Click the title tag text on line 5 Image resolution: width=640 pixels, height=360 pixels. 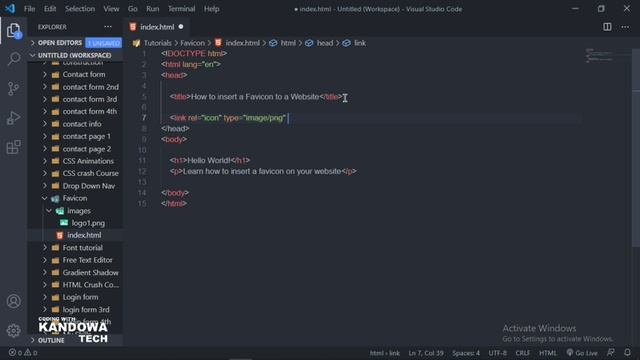(x=255, y=97)
